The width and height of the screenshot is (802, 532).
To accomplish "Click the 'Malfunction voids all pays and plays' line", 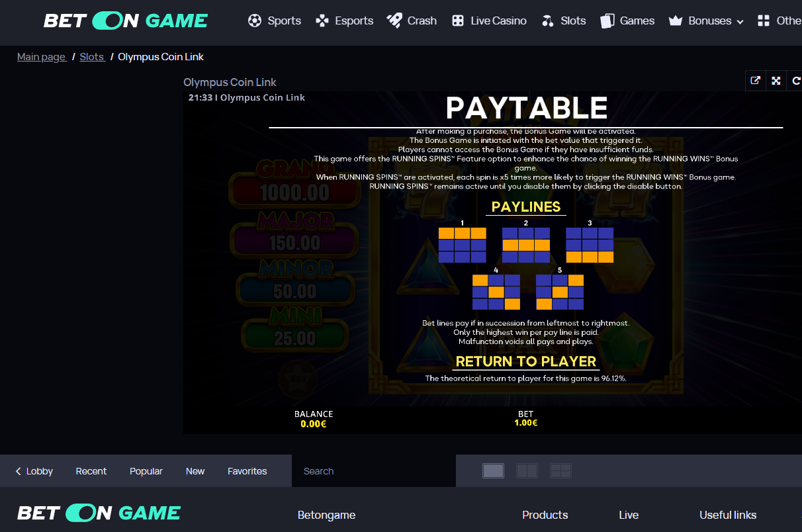I will [x=526, y=341].
